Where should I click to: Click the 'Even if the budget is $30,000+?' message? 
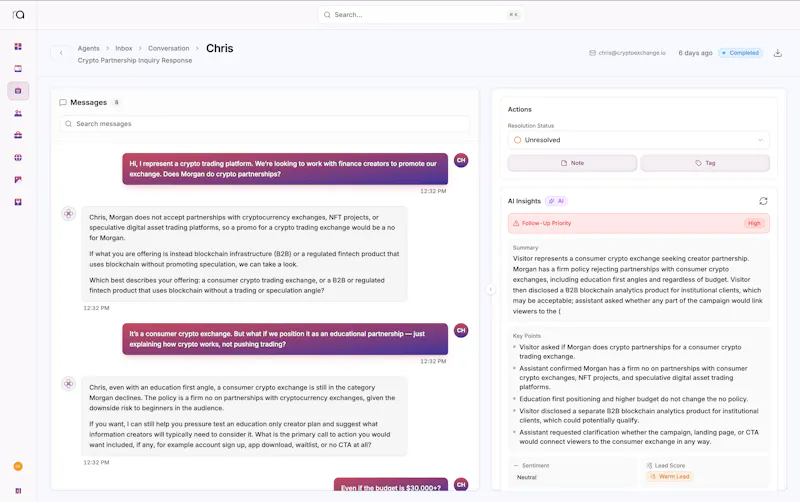[x=391, y=485]
